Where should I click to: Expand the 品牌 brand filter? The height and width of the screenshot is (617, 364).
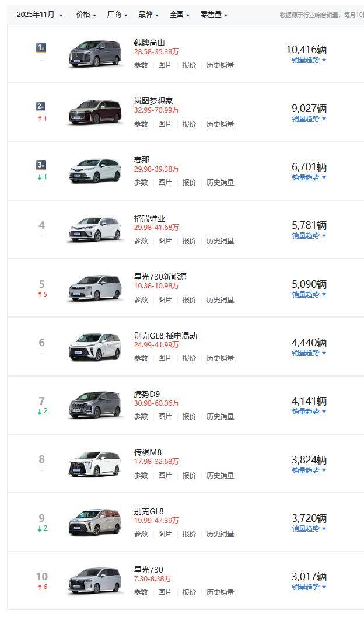(x=148, y=15)
